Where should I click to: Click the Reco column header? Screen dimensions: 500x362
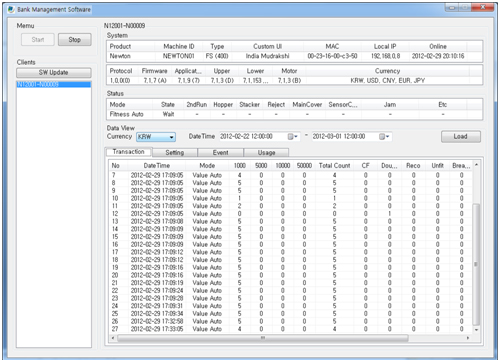coord(413,166)
